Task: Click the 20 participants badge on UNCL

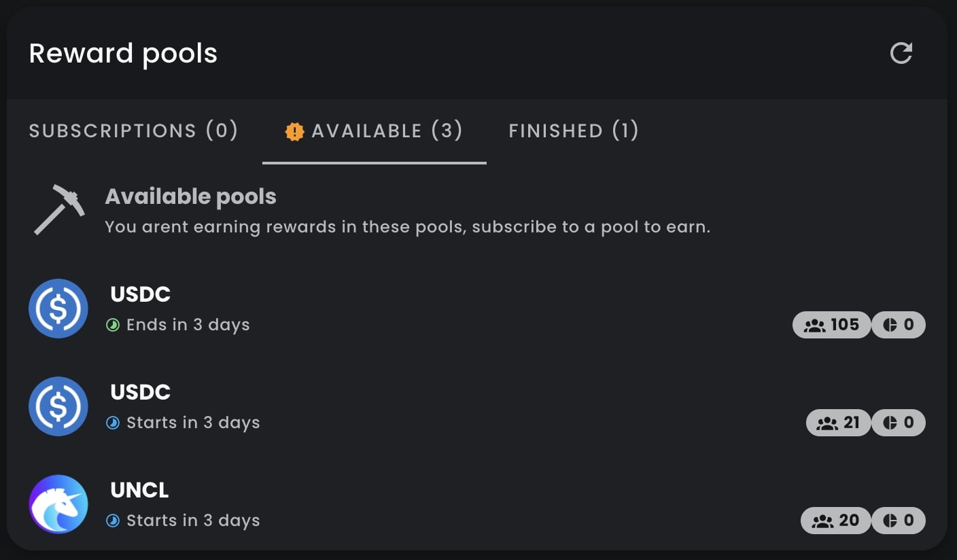Action: pyautogui.click(x=835, y=521)
